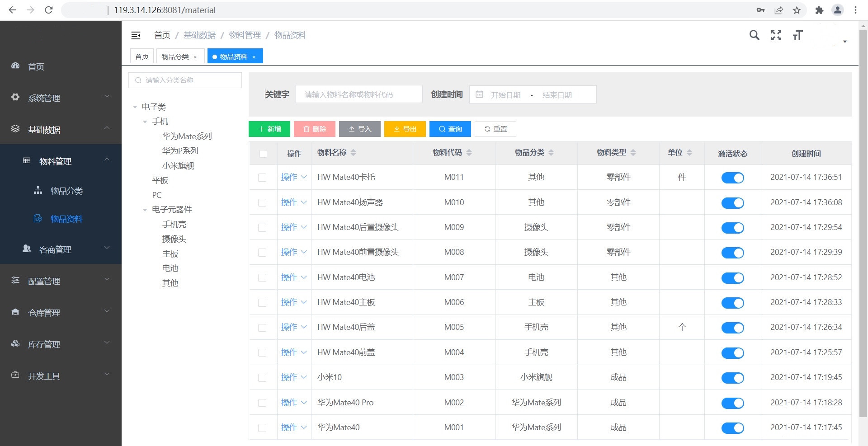868x446 pixels.
Task: Click the calendar icon in date range field
Action: point(480,94)
